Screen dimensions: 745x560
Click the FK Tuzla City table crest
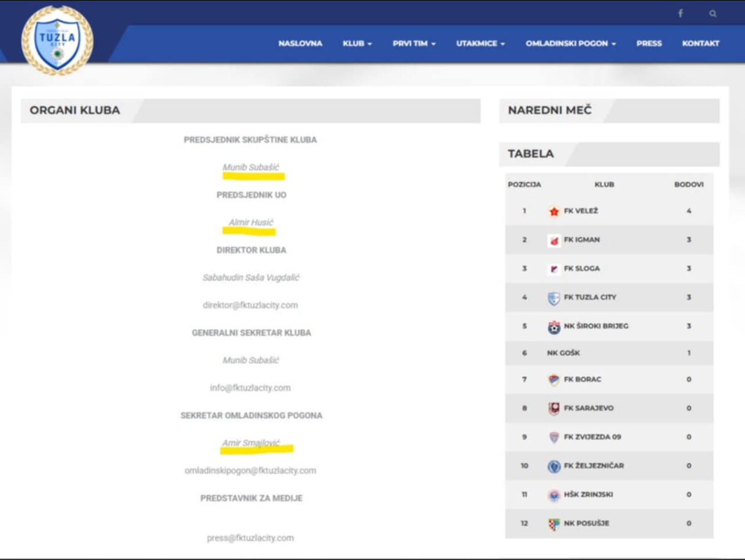click(x=554, y=298)
